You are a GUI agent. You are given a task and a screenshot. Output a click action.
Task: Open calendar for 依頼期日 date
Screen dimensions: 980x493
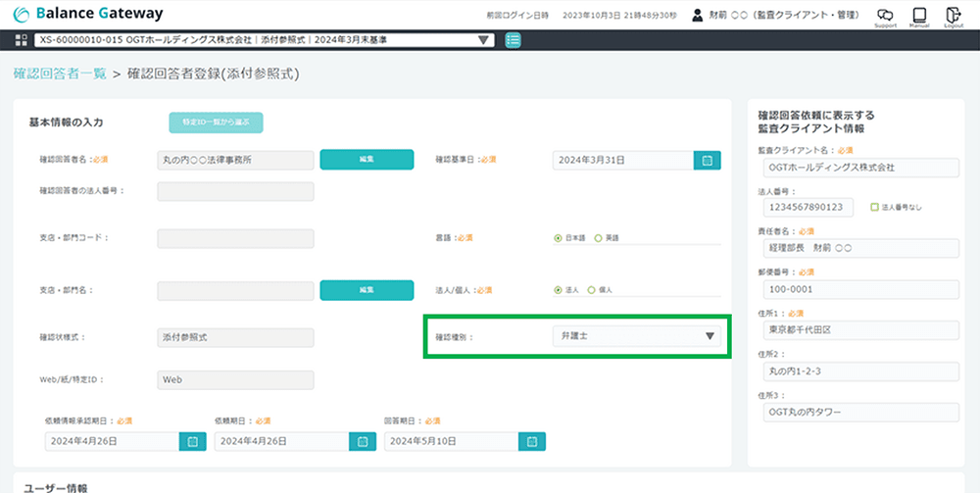point(362,442)
